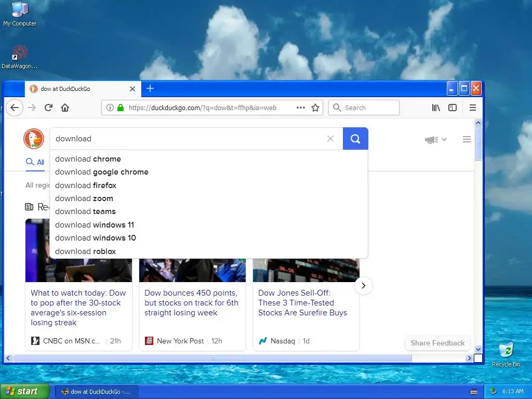This screenshot has height=399, width=532.
Task: Choose suggestion 'download roblox'
Action: (209, 251)
